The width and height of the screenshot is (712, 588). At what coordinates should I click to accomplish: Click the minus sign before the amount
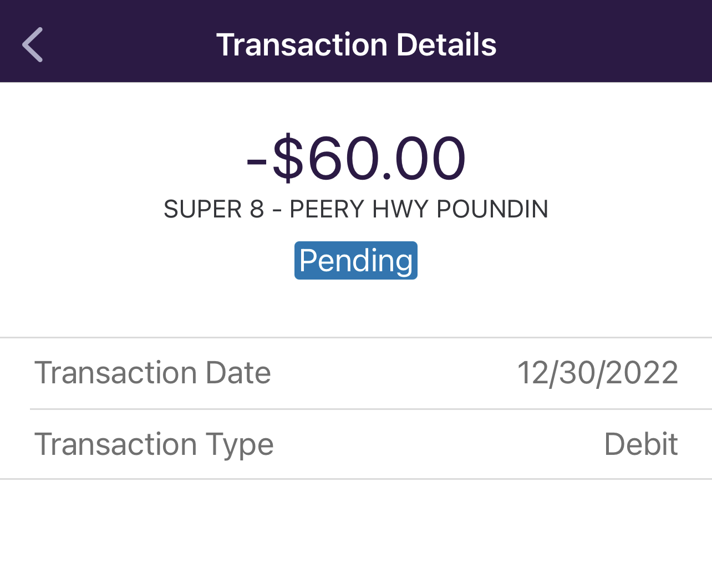point(257,161)
